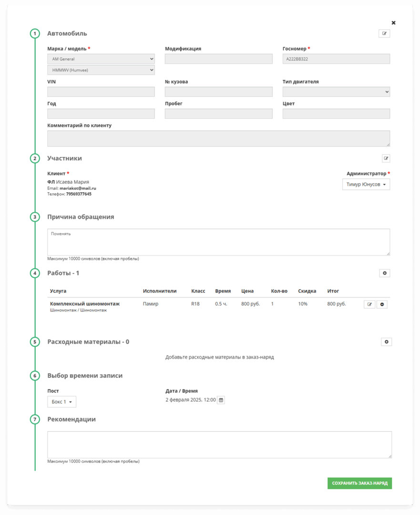Remove the Комплексный шиномонтаж work row

tap(382, 304)
